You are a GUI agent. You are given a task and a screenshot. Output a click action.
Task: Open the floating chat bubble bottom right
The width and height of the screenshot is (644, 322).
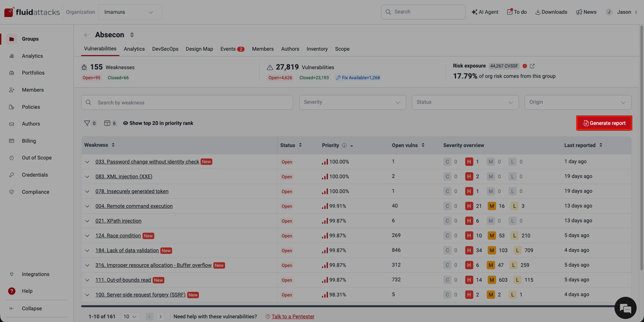pyautogui.click(x=625, y=308)
